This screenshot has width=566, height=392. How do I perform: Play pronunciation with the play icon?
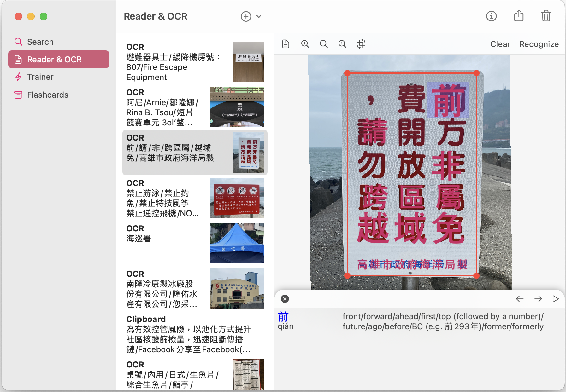pos(556,299)
